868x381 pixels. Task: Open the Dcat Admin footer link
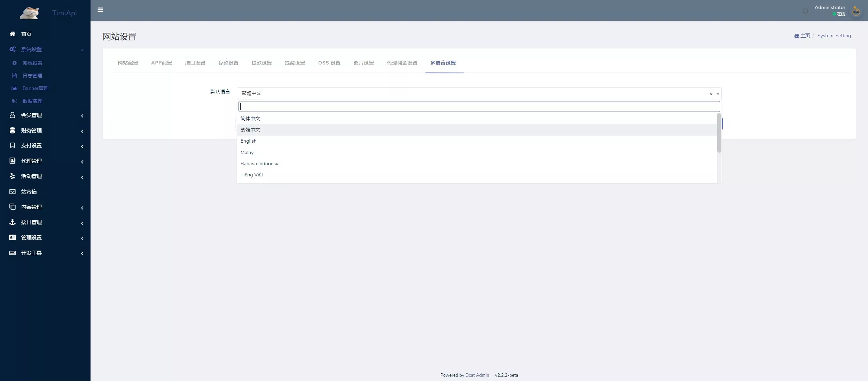point(477,375)
